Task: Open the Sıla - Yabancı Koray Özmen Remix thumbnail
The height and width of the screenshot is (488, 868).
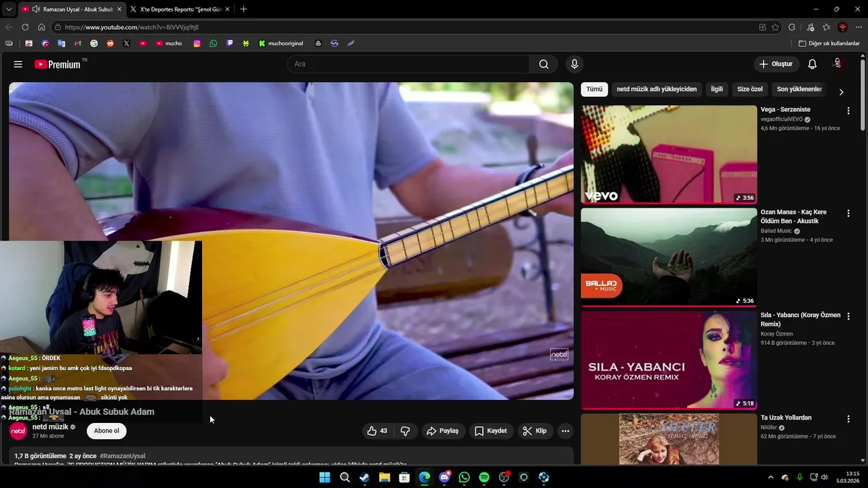Action: pyautogui.click(x=669, y=360)
